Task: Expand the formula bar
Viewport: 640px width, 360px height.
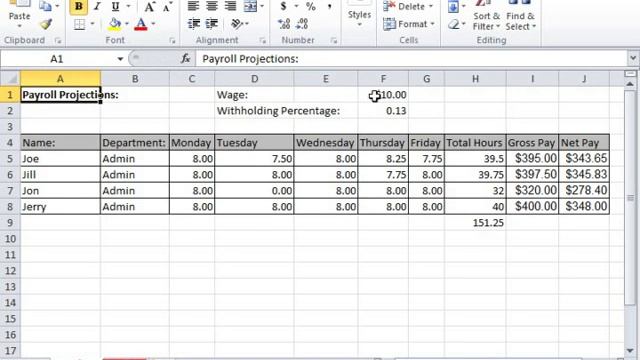Action: pyautogui.click(x=633, y=58)
